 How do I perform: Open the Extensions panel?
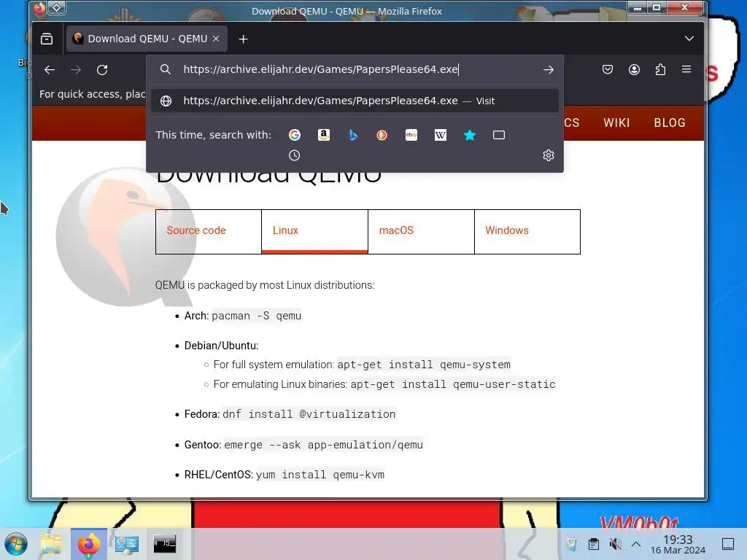pyautogui.click(x=660, y=69)
